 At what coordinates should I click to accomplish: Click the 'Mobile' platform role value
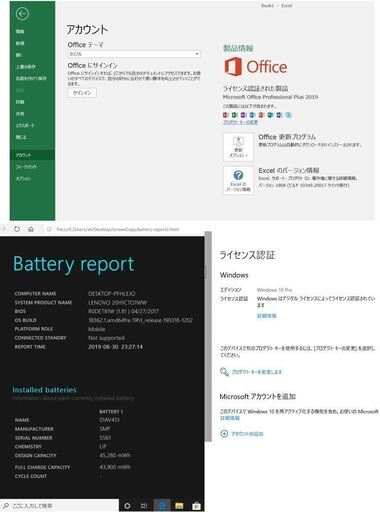pyautogui.click(x=97, y=329)
